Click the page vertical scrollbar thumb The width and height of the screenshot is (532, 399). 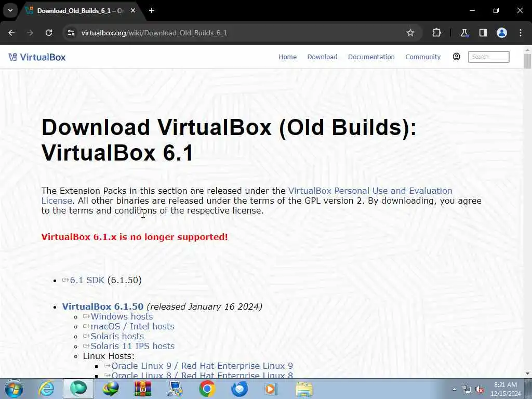click(527, 61)
